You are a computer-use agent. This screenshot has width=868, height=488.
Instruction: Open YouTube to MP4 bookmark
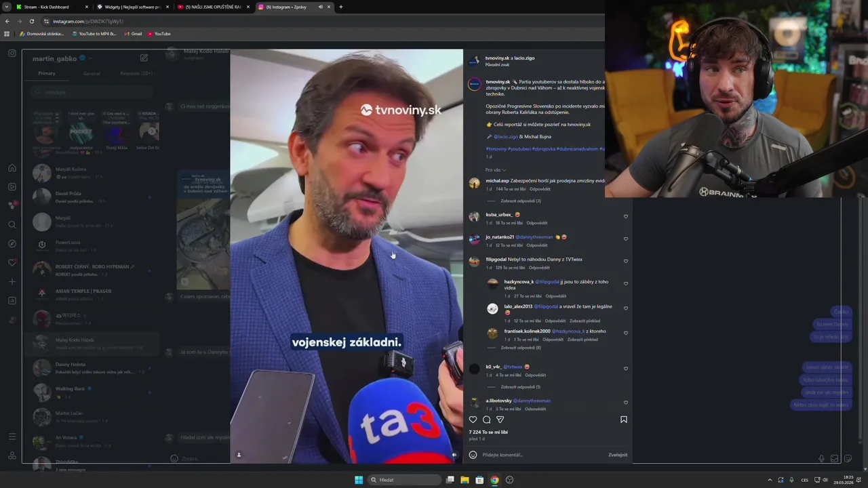[94, 33]
